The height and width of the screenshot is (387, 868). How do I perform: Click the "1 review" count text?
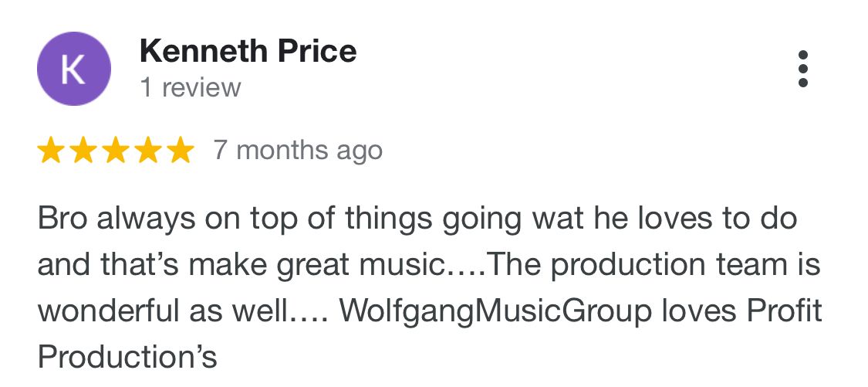pos(190,87)
